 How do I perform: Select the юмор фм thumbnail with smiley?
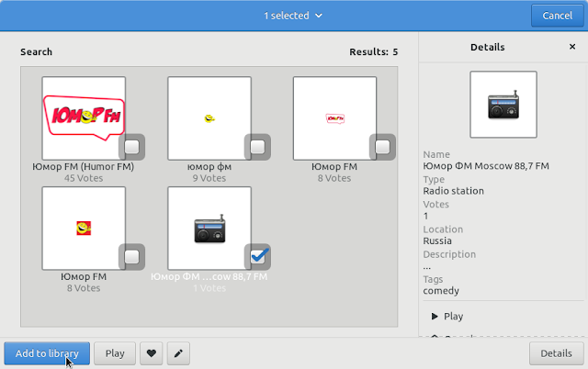(209, 118)
